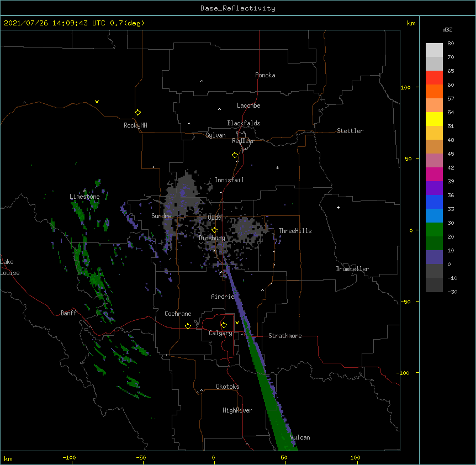Click the slate purple 10 dBZ legend swatch
The width and height of the screenshot is (476, 465).
point(434,257)
